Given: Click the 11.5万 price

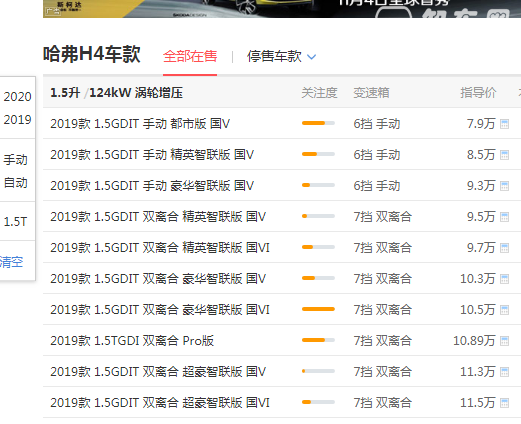Looking at the screenshot, I should pos(478,403).
